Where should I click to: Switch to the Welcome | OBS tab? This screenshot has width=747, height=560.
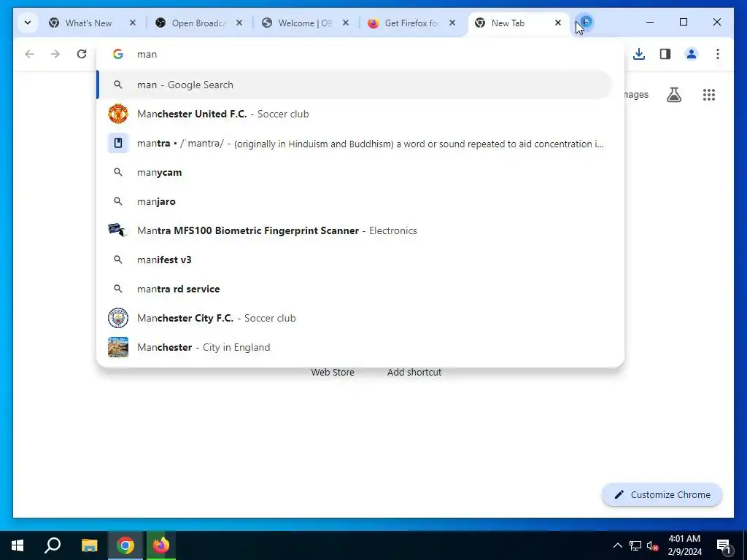(306, 23)
